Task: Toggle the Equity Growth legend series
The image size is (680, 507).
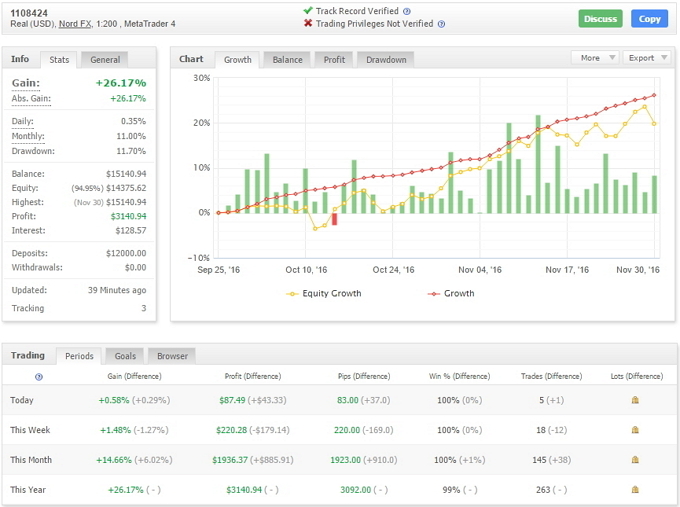Action: coord(324,294)
